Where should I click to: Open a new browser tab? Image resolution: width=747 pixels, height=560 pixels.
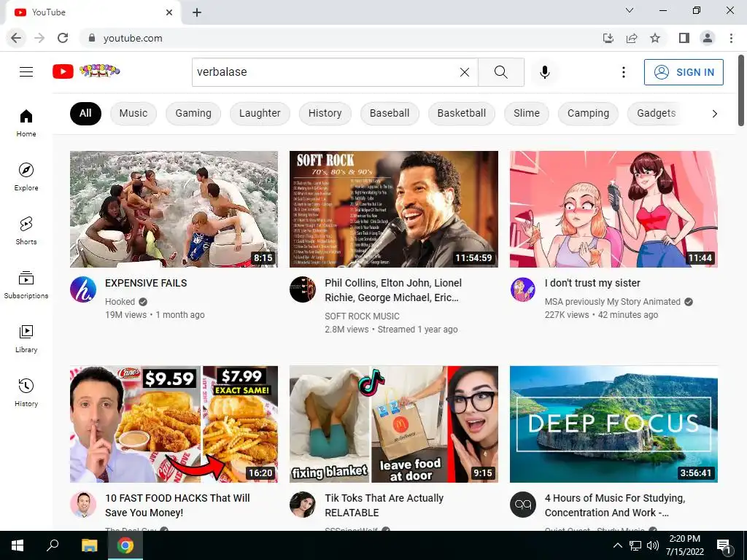coord(197,12)
